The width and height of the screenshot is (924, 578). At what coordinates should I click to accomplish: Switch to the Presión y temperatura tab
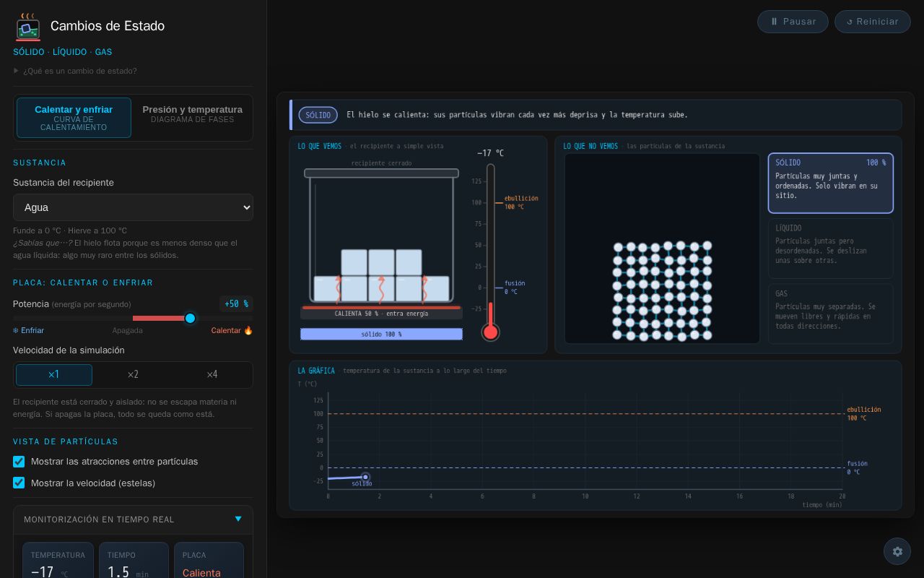(x=192, y=118)
